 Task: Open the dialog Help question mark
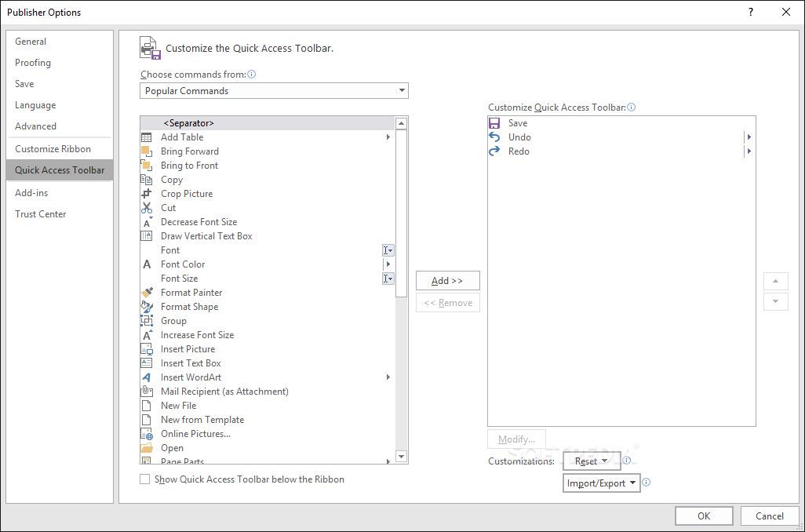(x=751, y=12)
